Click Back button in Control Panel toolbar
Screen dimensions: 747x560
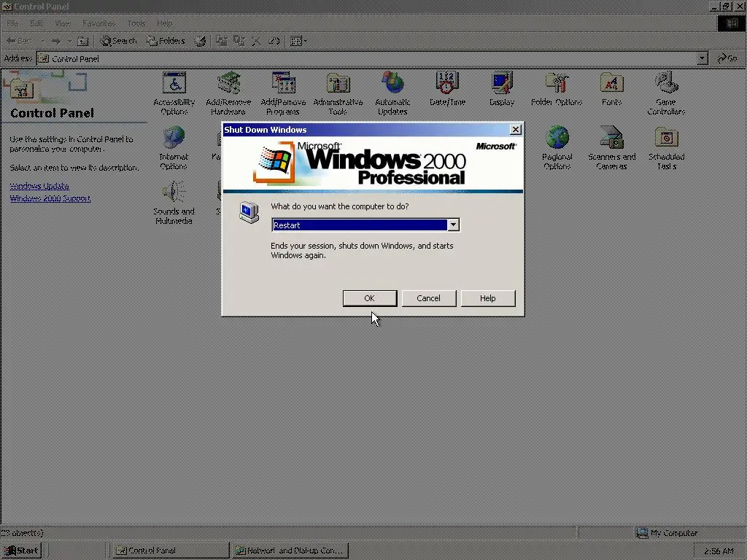pos(19,41)
